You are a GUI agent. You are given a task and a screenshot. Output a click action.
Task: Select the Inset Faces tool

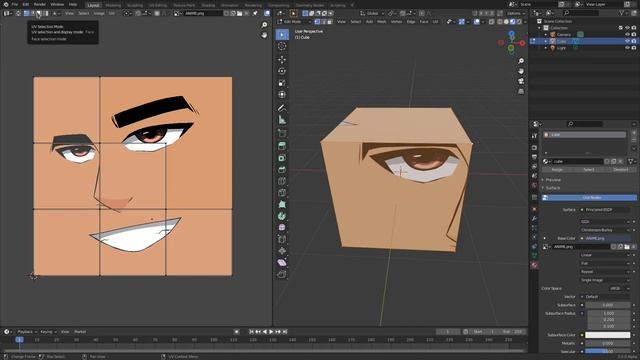click(x=282, y=158)
